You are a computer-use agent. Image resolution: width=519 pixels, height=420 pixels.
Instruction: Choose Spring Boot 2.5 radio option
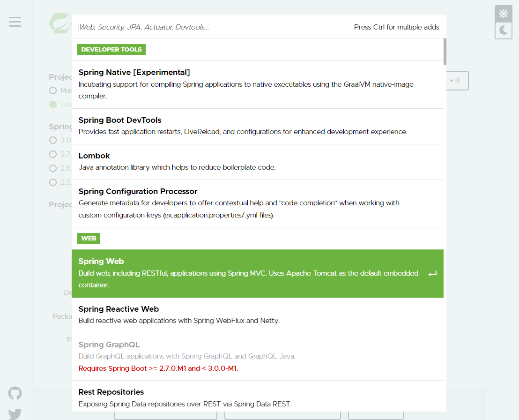(53, 182)
